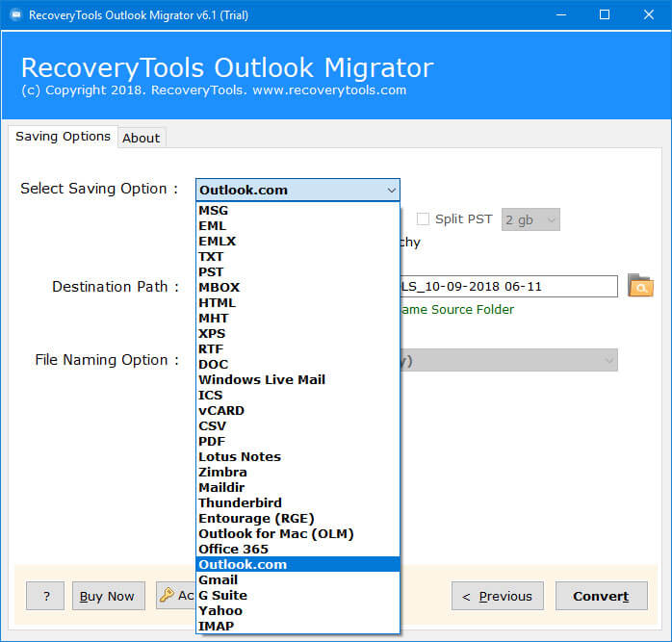
Task: Choose Lotus Notes option
Action: pos(297,457)
